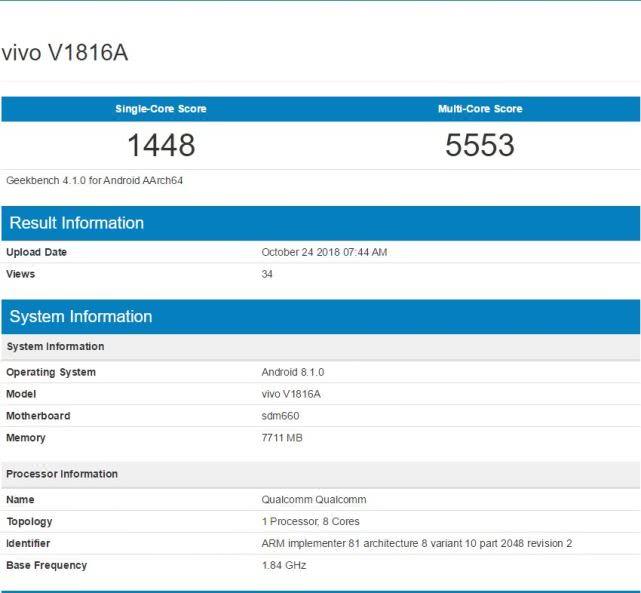Select the Android 8.1.0 value
Viewport: 641px width, 593px height.
(293, 372)
